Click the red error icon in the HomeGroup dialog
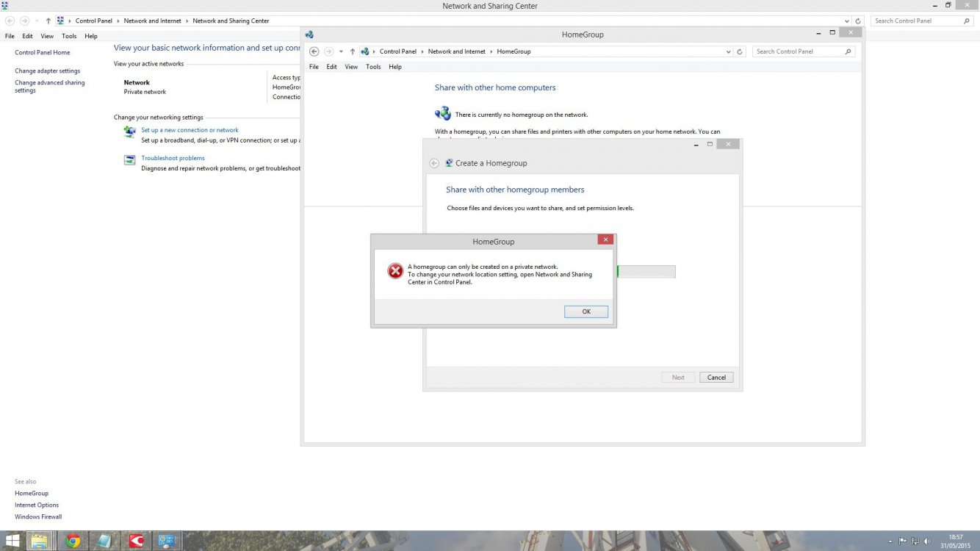The height and width of the screenshot is (551, 980). 395,271
